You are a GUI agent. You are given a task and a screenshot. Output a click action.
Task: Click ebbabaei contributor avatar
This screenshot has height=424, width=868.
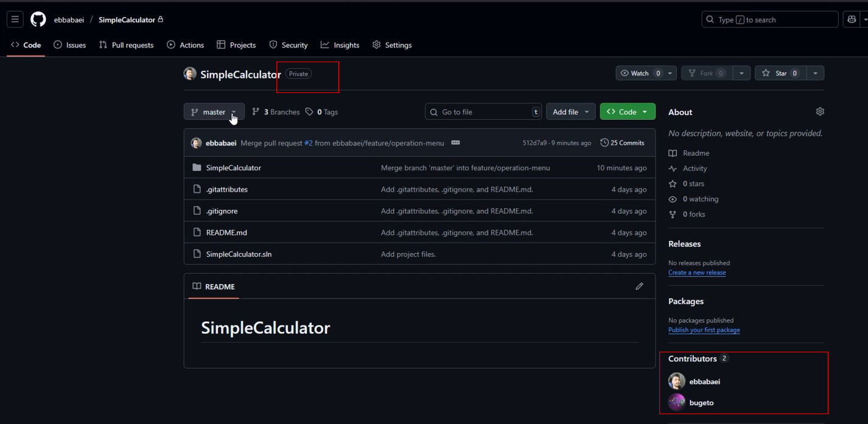point(677,381)
